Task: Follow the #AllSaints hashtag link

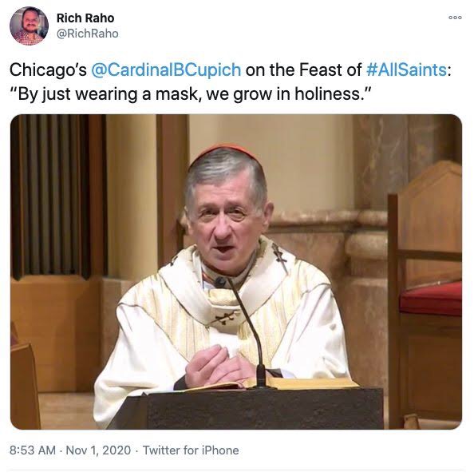Action: (406, 69)
